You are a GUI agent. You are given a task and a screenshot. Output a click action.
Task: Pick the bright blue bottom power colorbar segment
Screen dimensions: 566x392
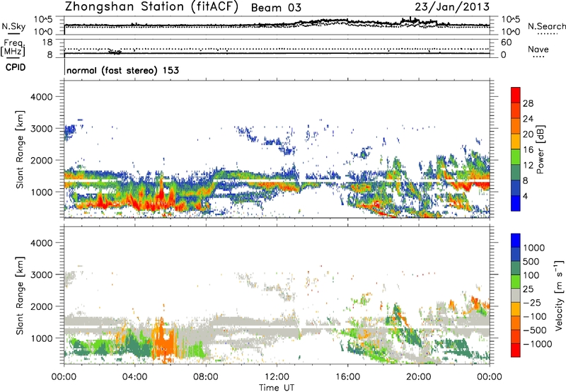(516, 203)
